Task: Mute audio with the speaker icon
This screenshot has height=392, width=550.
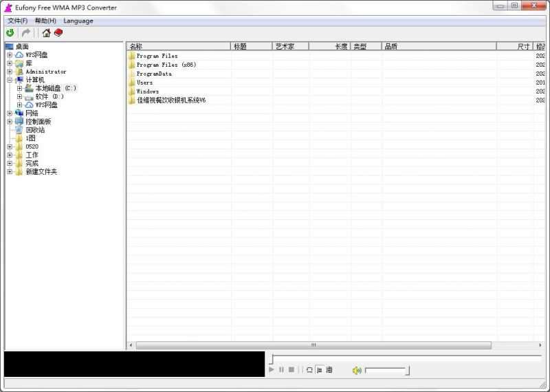Action: 357,370
